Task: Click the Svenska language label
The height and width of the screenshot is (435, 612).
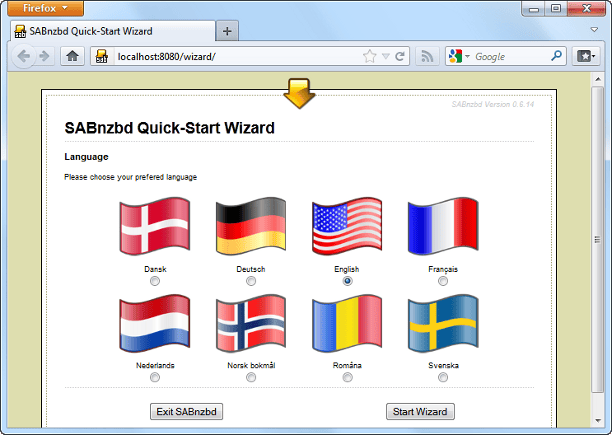Action: click(x=443, y=366)
